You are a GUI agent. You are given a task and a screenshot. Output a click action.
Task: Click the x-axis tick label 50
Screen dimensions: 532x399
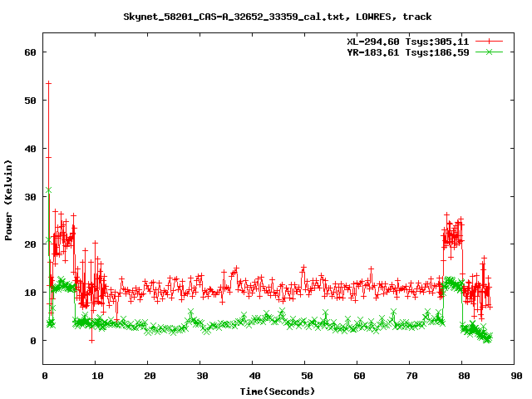[307, 376]
